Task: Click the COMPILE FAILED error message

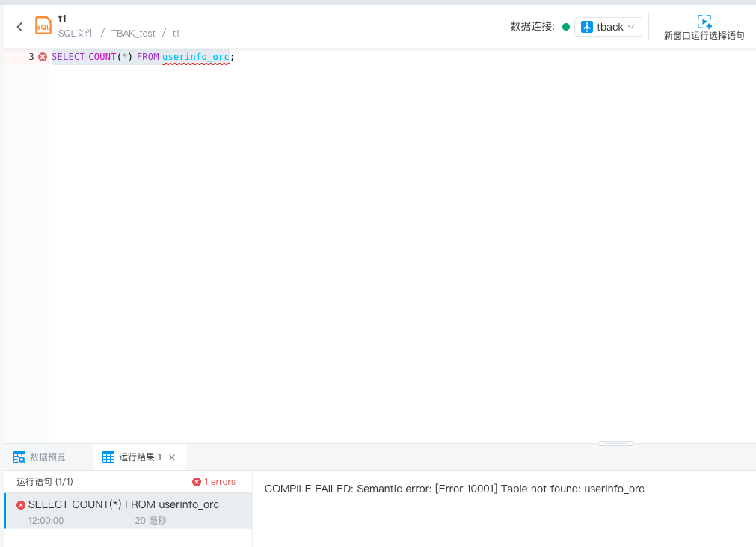Action: (x=454, y=489)
